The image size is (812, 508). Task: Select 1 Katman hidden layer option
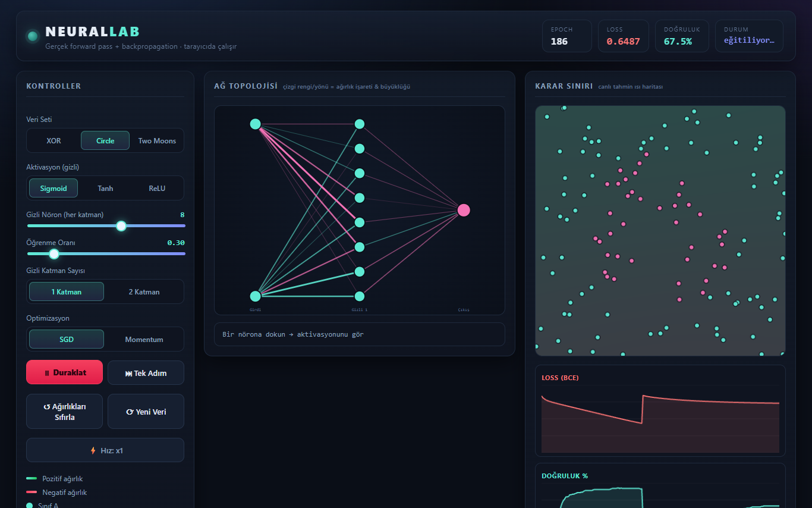coord(67,292)
